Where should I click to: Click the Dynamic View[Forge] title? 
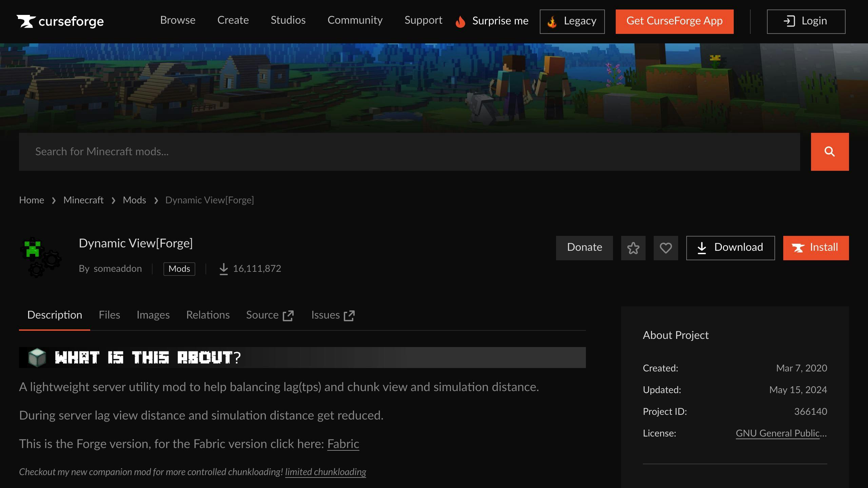(x=136, y=243)
